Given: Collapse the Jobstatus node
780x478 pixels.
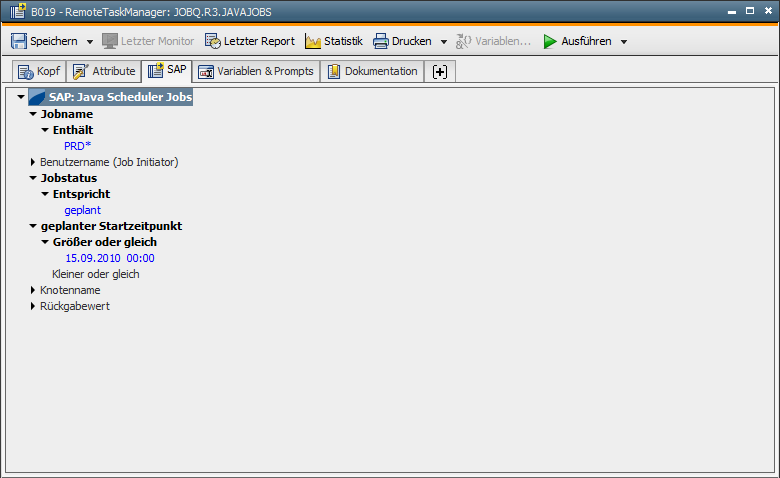Looking at the screenshot, I should click(33, 178).
